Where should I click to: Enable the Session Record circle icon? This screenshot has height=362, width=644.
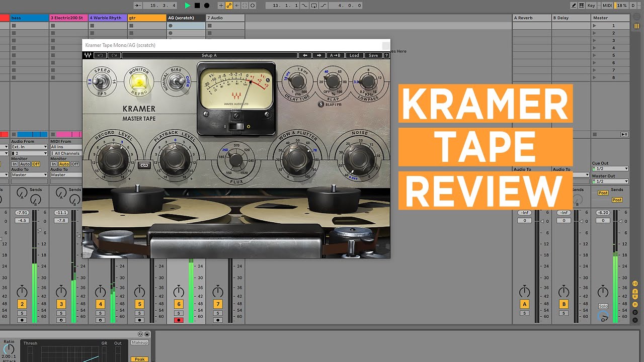pyautogui.click(x=253, y=6)
